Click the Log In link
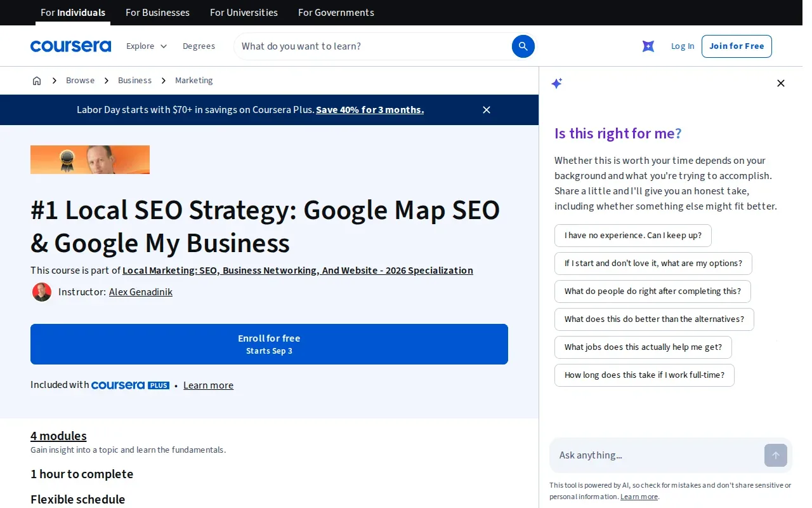This screenshot has height=508, width=812. [683, 46]
